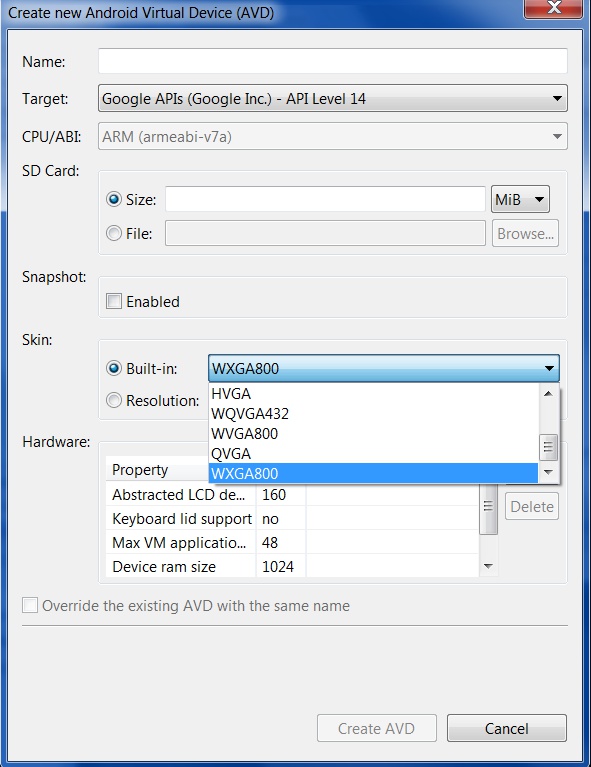
Task: Click the skin list scroll-up arrow
Action: coord(548,394)
